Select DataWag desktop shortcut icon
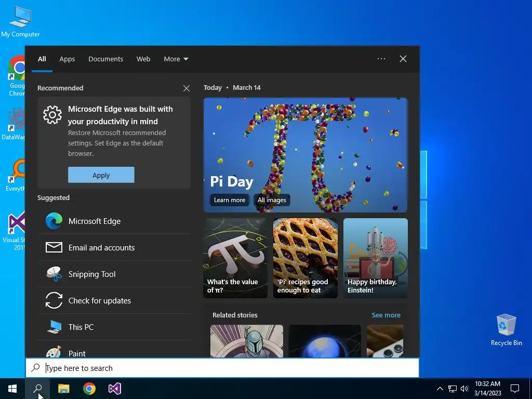The width and height of the screenshot is (532, 399). click(x=14, y=124)
